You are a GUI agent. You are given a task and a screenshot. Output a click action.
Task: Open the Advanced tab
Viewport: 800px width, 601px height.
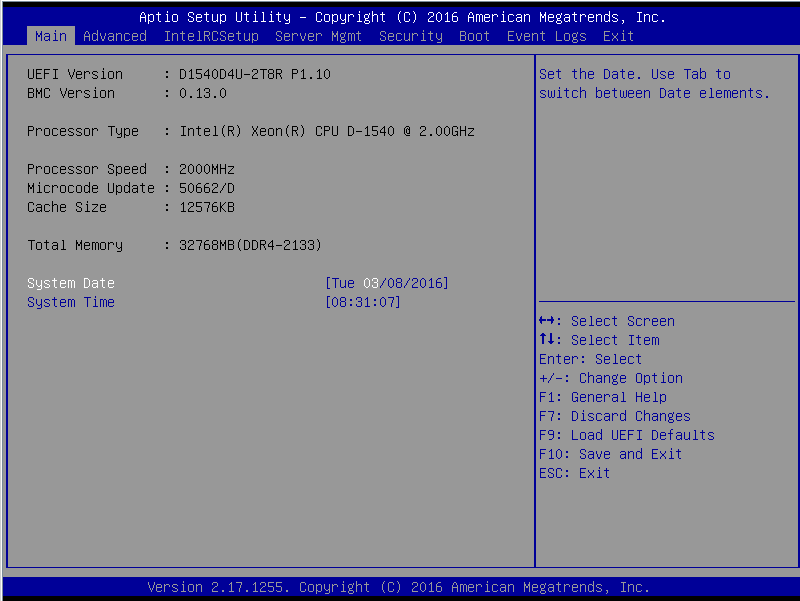point(115,36)
